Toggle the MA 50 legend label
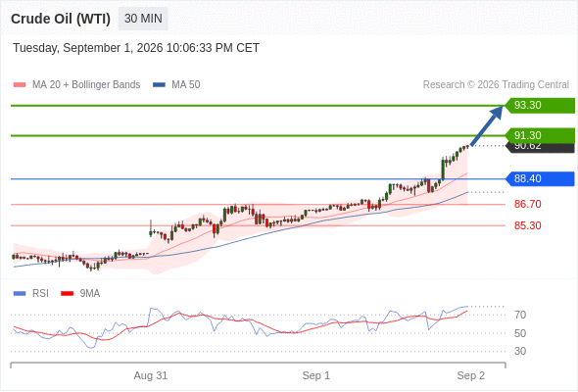The height and width of the screenshot is (392, 578). [x=186, y=85]
